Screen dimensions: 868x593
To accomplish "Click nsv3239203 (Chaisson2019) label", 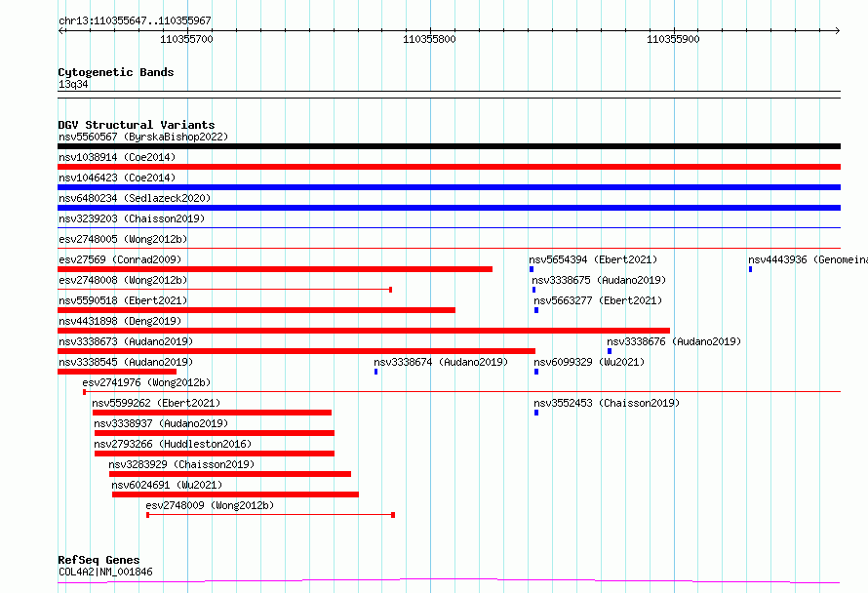I will [x=132, y=218].
